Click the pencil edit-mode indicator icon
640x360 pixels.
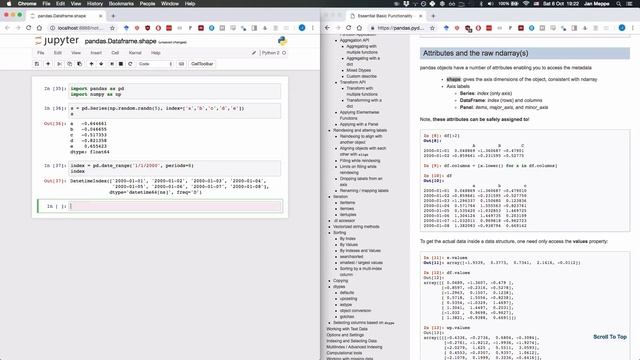tap(254, 53)
